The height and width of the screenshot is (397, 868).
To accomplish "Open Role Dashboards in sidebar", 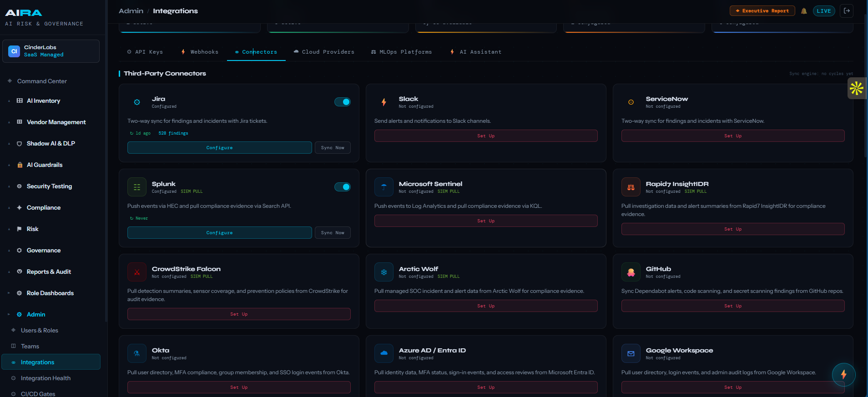I will [x=51, y=293].
